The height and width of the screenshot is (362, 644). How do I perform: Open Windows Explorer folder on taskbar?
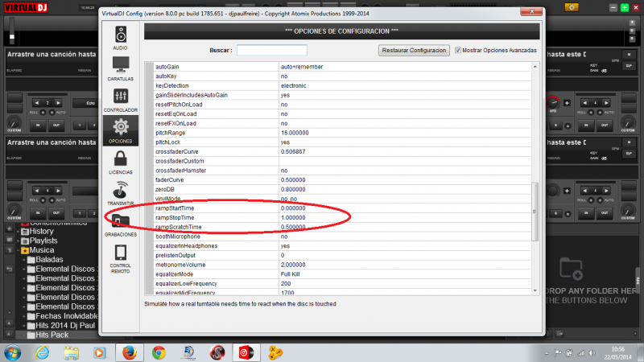click(x=71, y=352)
